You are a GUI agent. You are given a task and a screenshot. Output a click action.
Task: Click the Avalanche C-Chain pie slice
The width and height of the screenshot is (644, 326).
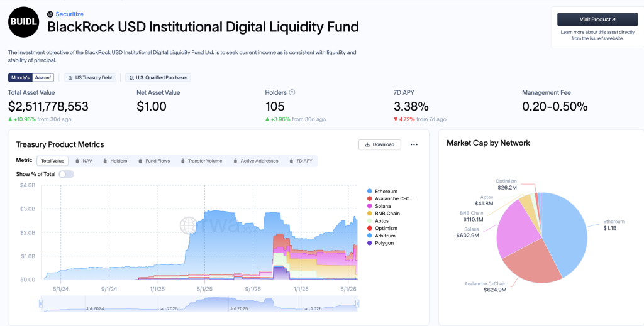click(534, 263)
